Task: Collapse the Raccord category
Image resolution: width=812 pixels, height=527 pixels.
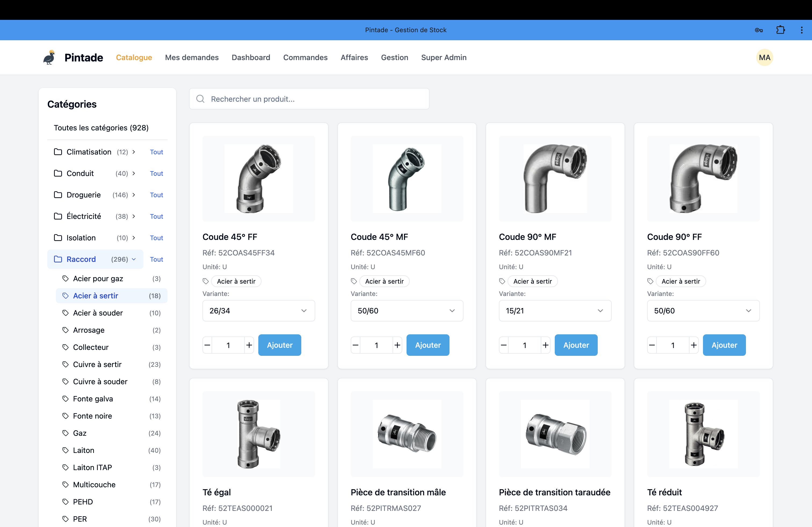Action: click(x=134, y=259)
